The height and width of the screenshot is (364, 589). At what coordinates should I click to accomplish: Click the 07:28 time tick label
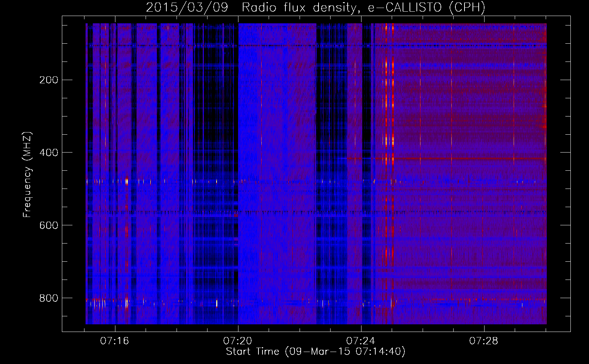(x=484, y=341)
